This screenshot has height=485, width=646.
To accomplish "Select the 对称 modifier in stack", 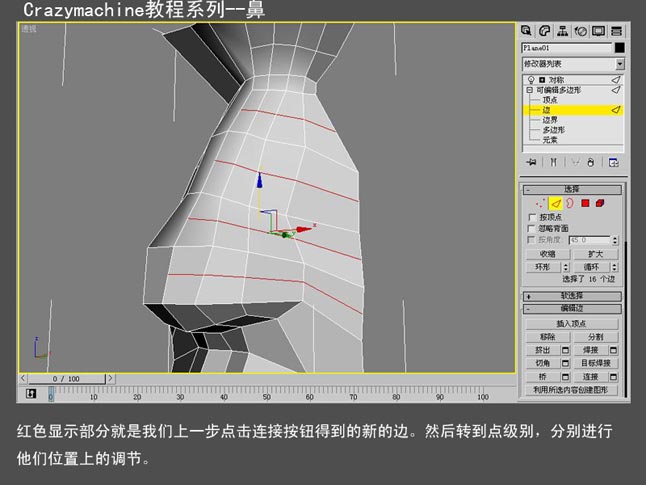I will (x=556, y=80).
